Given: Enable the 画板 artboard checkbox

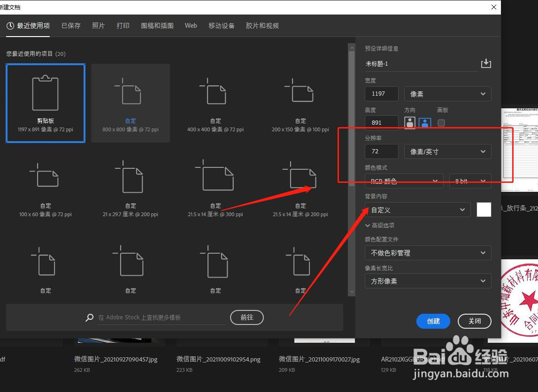Looking at the screenshot, I should [x=441, y=123].
